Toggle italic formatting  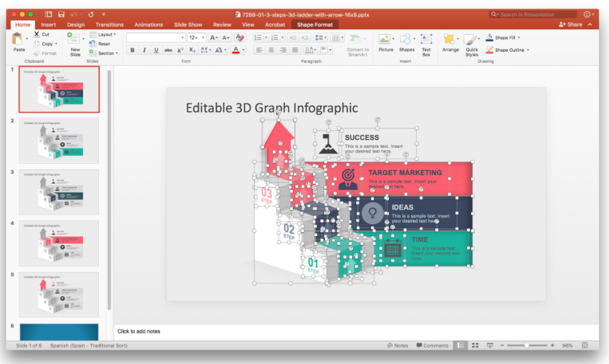pyautogui.click(x=144, y=50)
